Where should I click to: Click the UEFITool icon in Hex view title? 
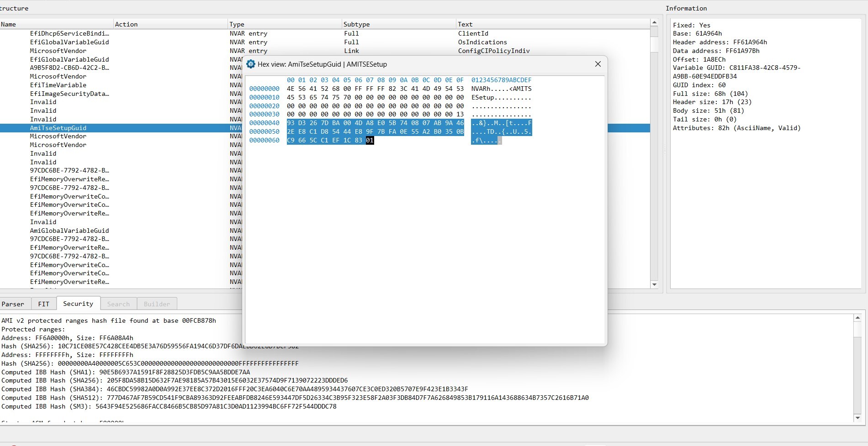(x=250, y=64)
